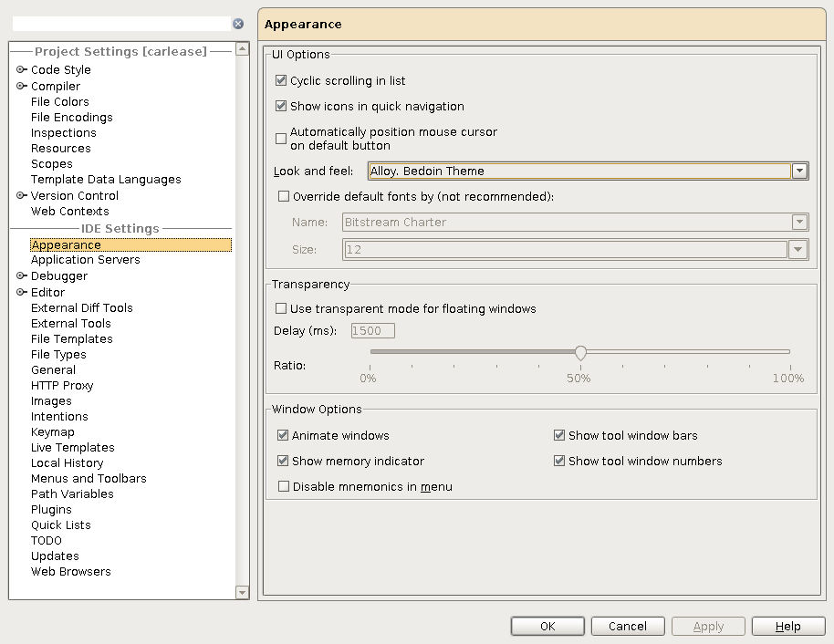Select Code Style label
Viewport: 834px width, 644px height.
60,69
